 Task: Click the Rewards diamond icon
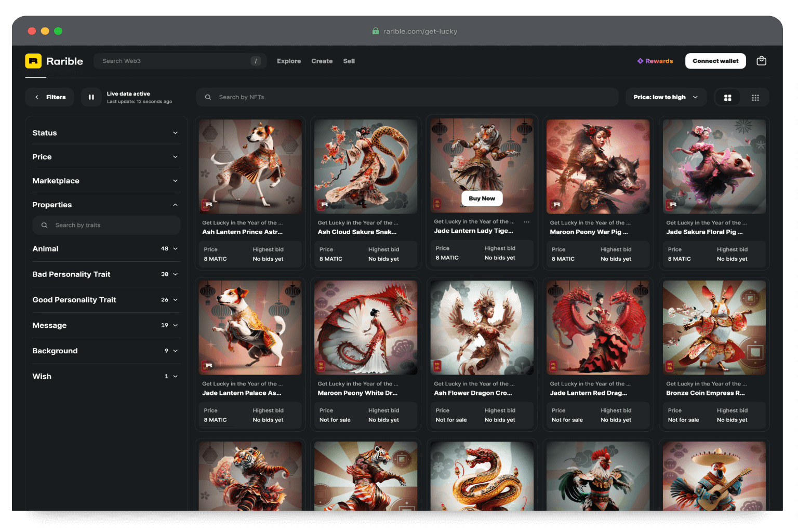click(x=640, y=61)
